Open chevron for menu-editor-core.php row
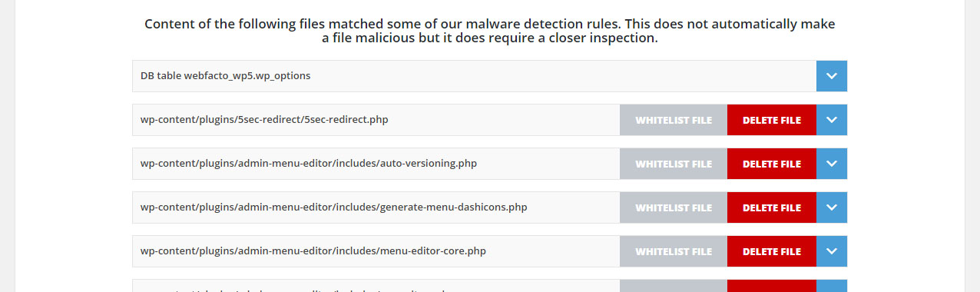 832,251
